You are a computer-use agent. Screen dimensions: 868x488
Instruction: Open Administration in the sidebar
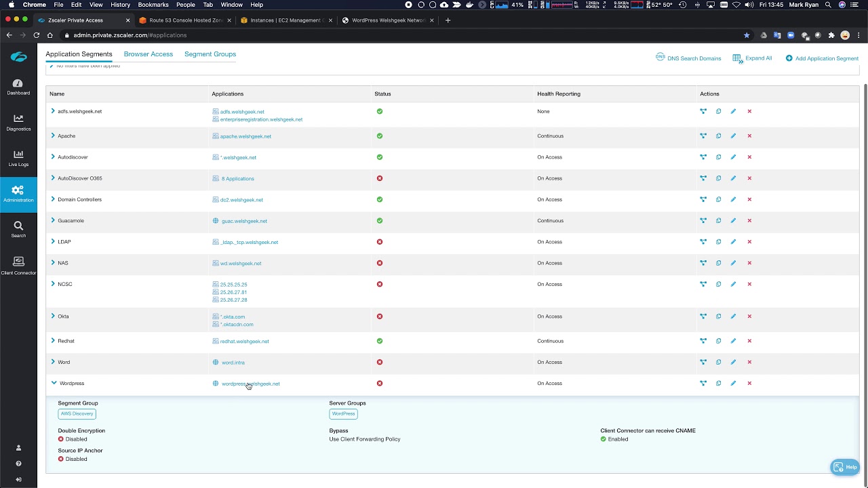[18, 194]
